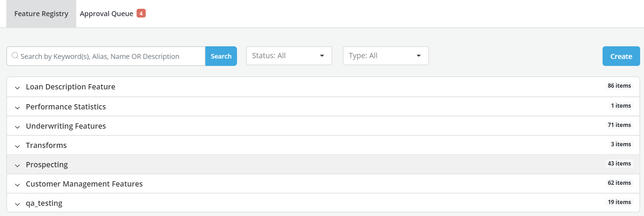This screenshot has width=644, height=216.
Task: Expand the qa_testing group chevron
Action: [x=17, y=204]
